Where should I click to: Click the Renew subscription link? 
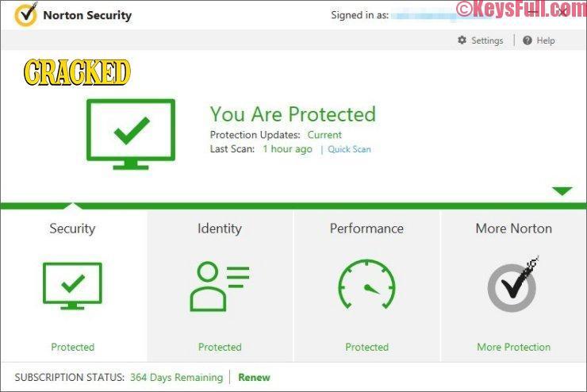(x=254, y=378)
